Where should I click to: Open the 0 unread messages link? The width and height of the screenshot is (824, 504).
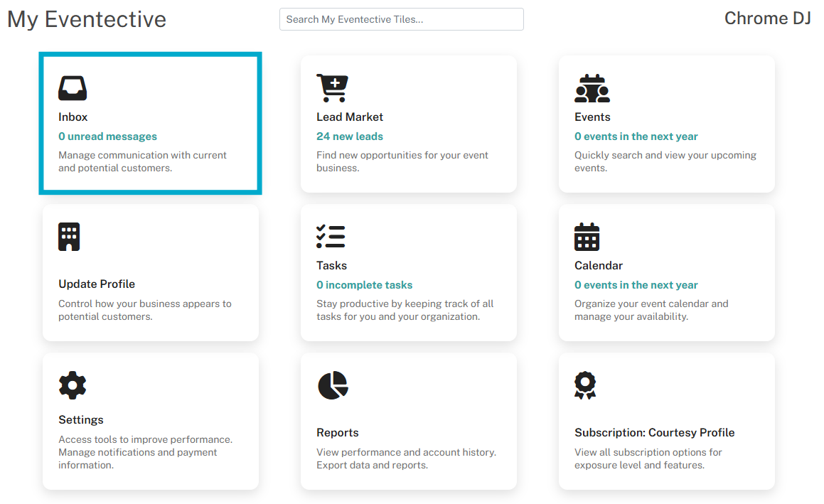coord(108,136)
